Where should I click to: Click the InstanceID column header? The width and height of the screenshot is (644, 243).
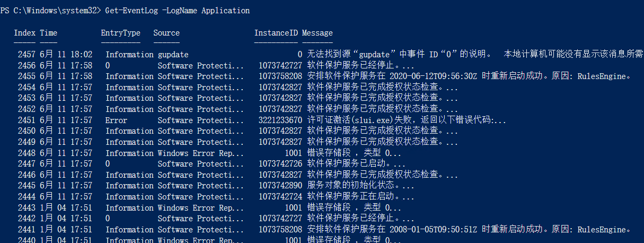point(276,33)
